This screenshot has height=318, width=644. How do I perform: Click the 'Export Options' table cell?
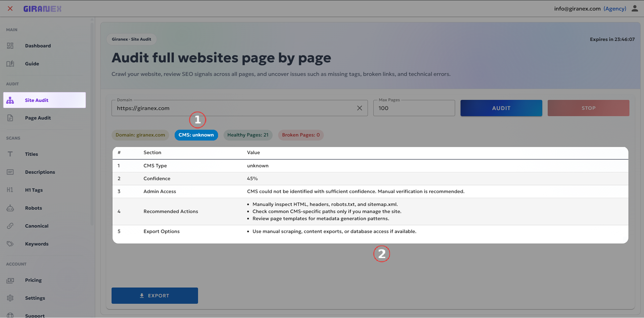(162, 231)
